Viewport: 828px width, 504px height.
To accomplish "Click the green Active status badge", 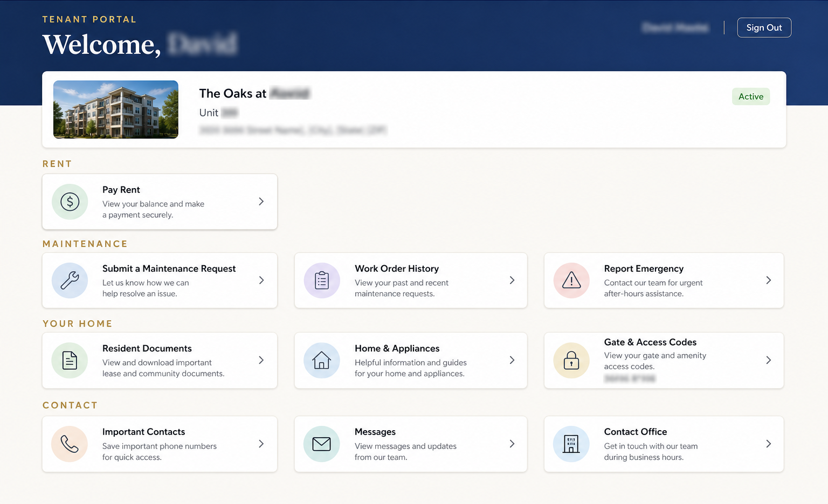I will point(751,96).
